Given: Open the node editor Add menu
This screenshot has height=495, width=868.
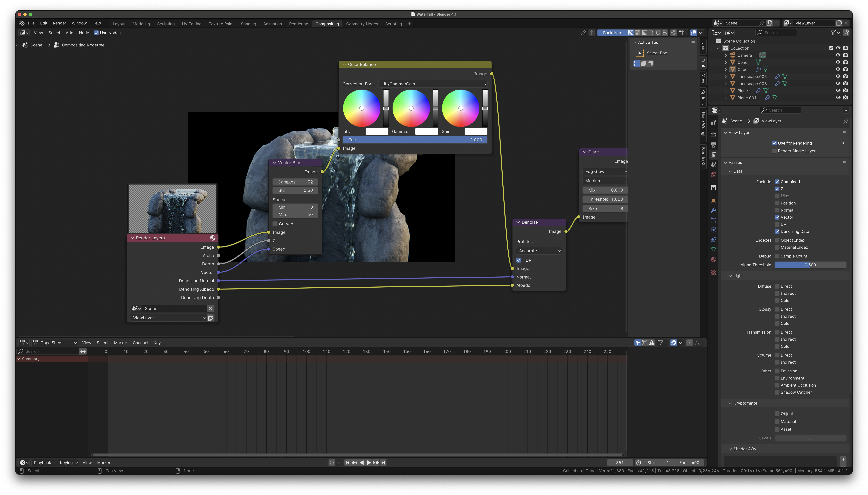Looking at the screenshot, I should point(69,33).
